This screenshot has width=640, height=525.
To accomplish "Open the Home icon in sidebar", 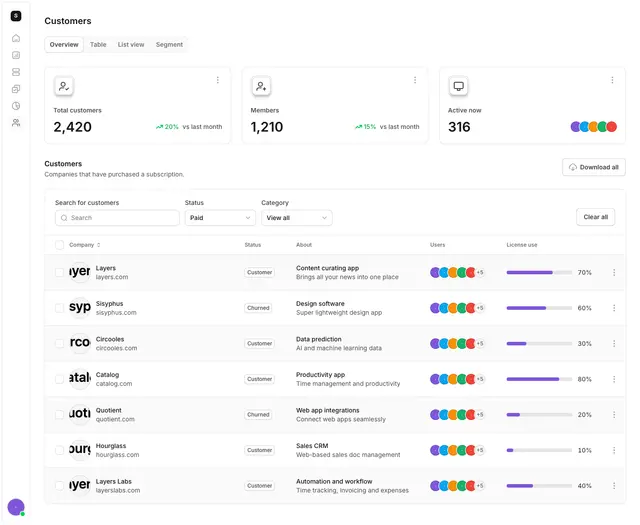I will (16, 38).
